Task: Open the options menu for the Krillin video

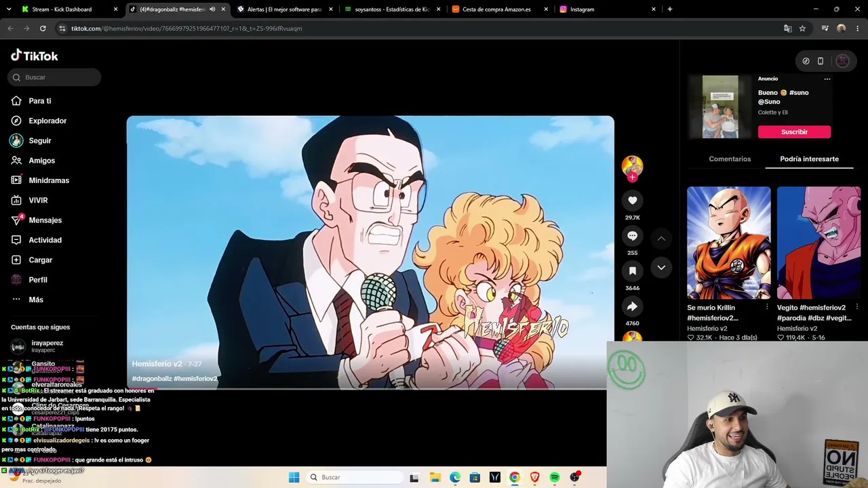Action: (x=767, y=307)
